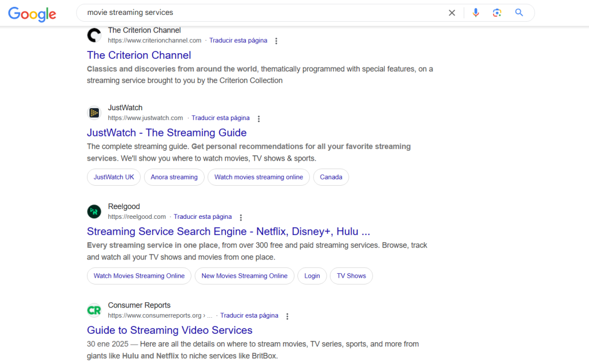Select the Anora streaming chip

pyautogui.click(x=174, y=177)
